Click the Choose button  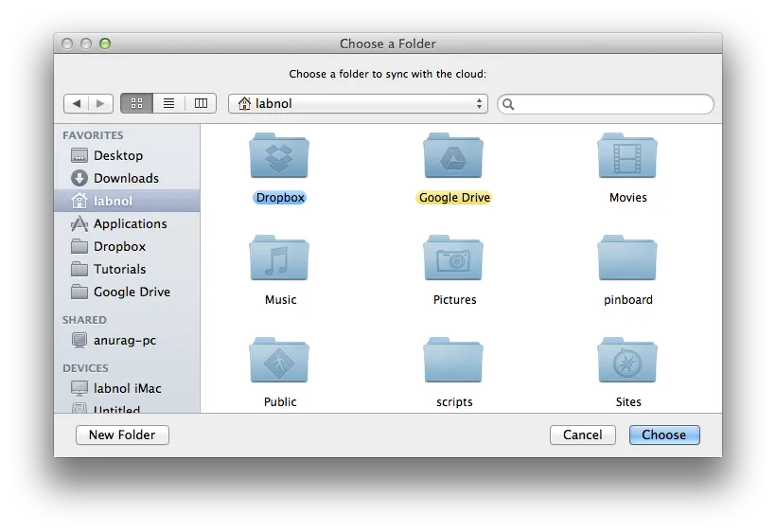point(664,434)
